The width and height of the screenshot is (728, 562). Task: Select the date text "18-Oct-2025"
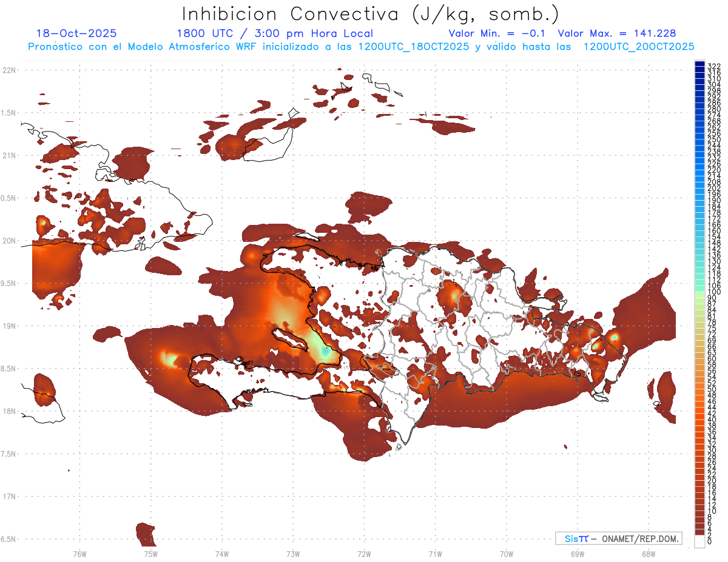click(76, 33)
